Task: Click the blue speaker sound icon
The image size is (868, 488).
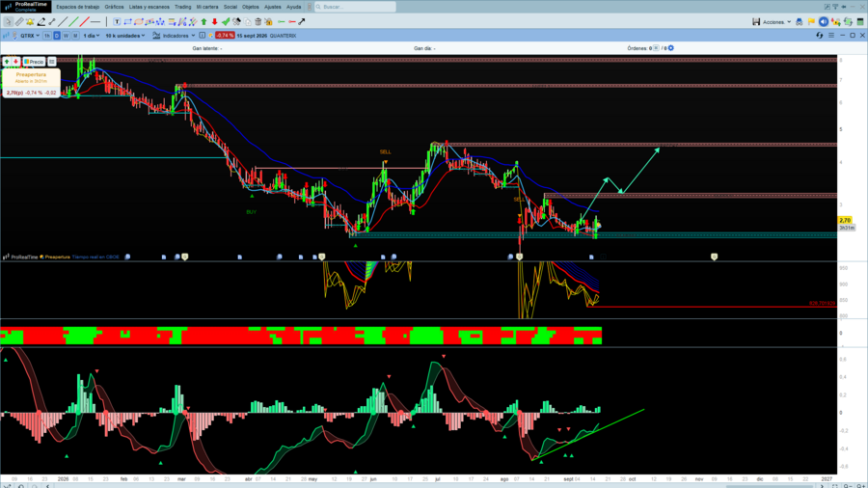Action: pyautogui.click(x=824, y=21)
